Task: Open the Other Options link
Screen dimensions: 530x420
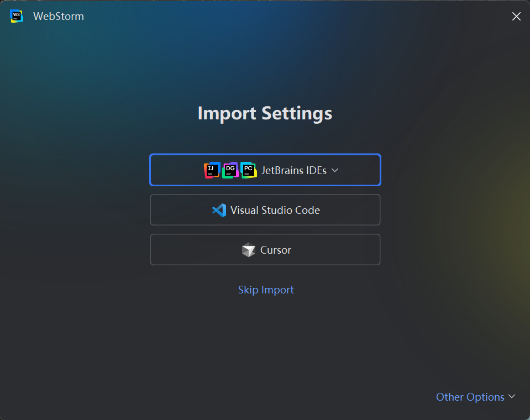Action: (x=470, y=397)
